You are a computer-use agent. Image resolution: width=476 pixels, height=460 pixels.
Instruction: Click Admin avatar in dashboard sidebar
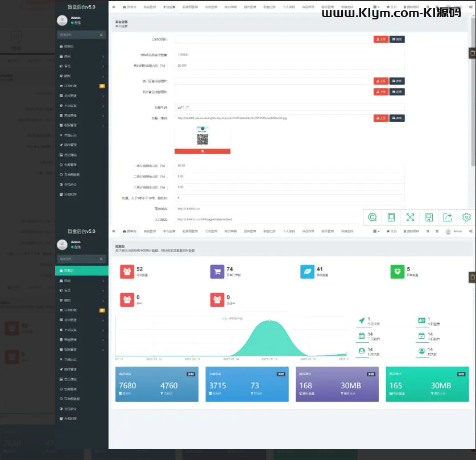[x=62, y=245]
